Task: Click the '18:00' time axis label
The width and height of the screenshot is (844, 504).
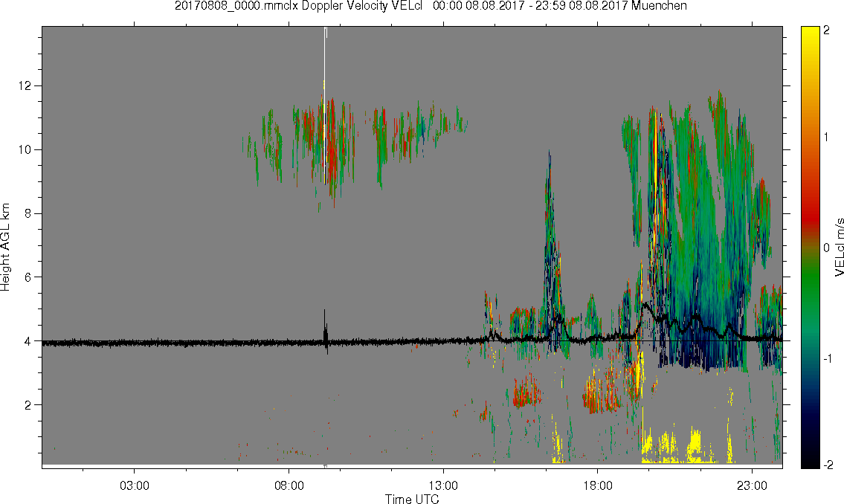Action: (597, 486)
